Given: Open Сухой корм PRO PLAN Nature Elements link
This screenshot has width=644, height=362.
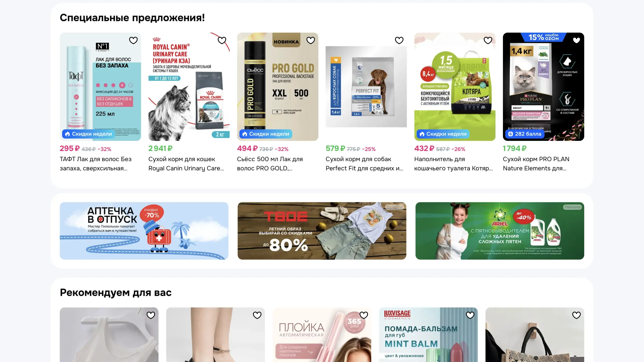Looking at the screenshot, I should click(x=536, y=164).
